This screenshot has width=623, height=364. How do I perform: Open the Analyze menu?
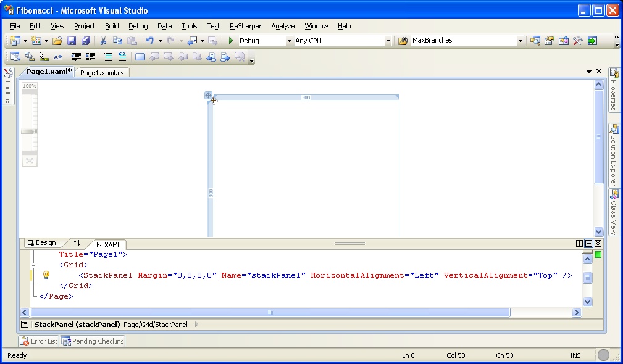283,26
